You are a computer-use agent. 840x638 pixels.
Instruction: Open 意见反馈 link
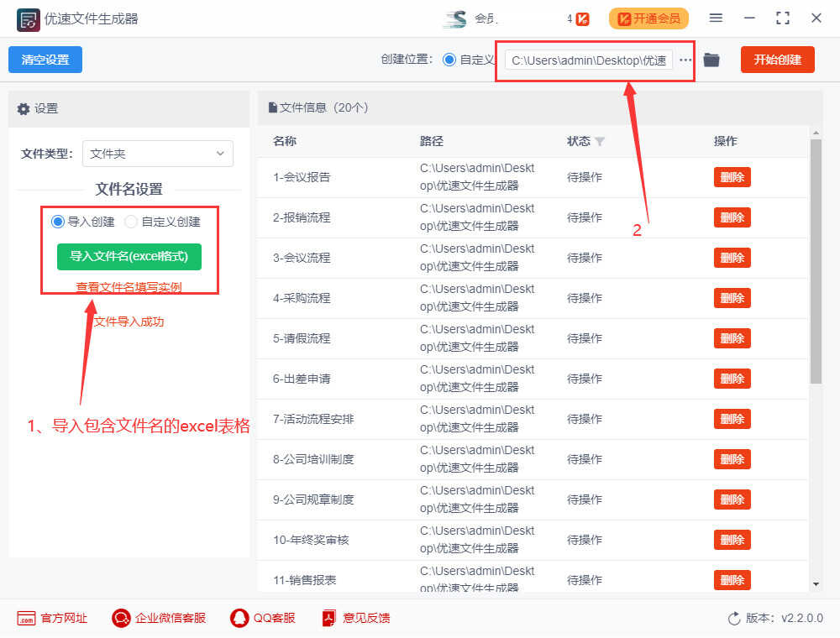[355, 618]
